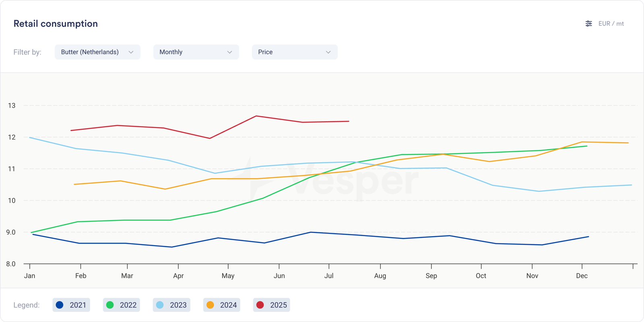
Task: Click the Retail consumption heading
Action: pyautogui.click(x=56, y=24)
